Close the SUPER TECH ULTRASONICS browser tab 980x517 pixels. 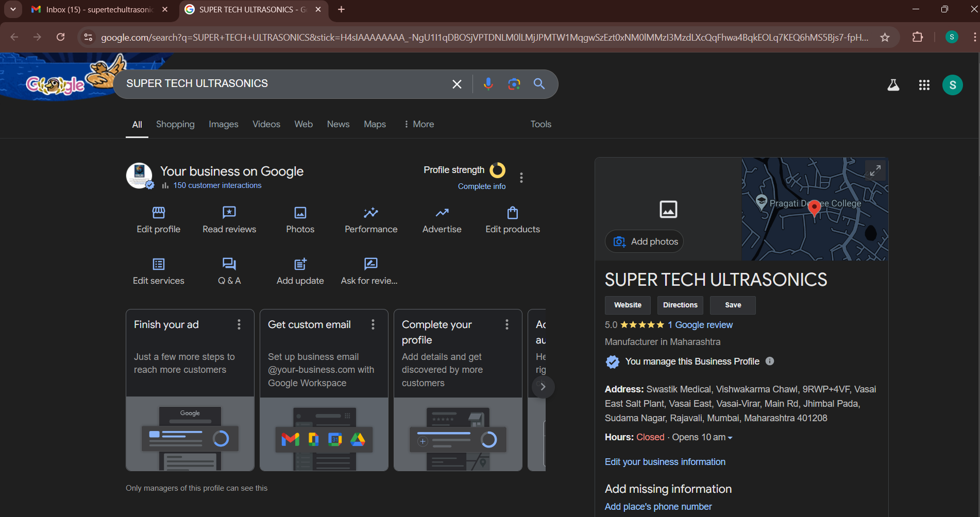click(x=318, y=9)
